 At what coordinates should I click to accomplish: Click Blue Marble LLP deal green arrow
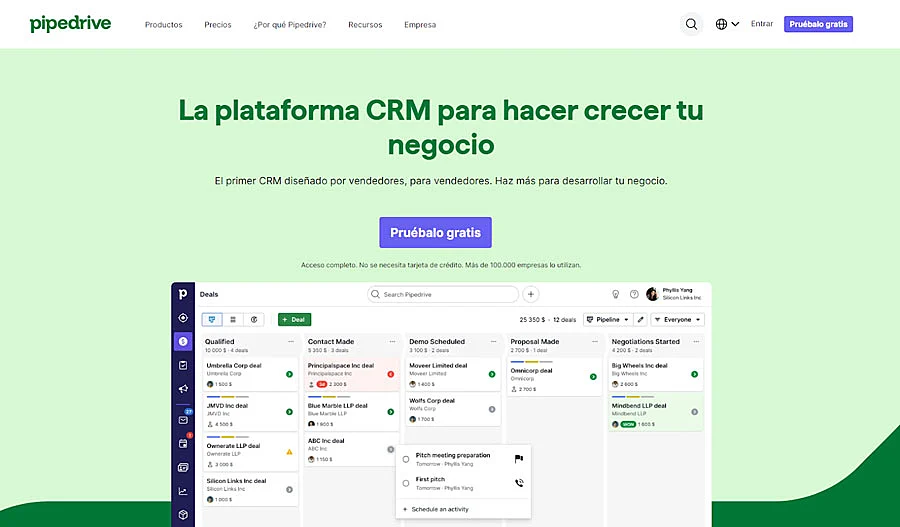coord(391,412)
